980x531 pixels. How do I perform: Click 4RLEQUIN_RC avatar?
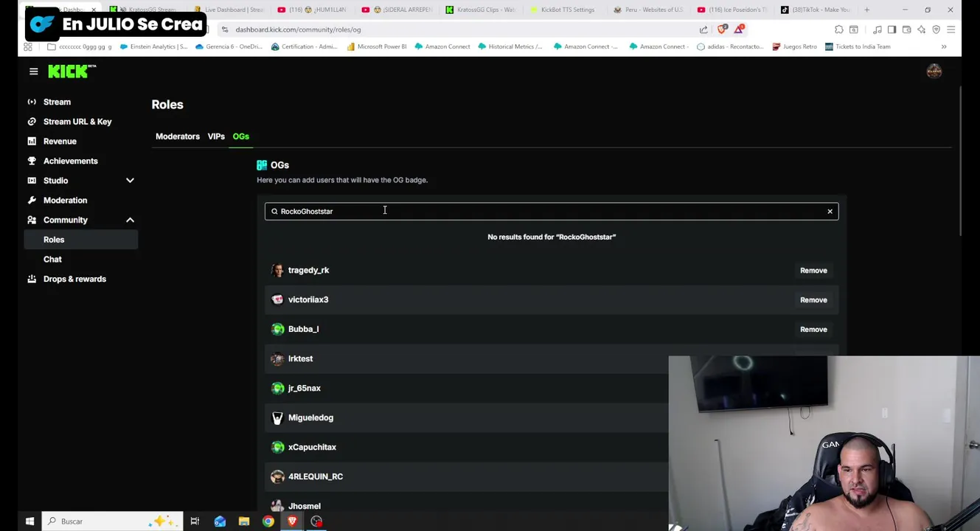[x=277, y=477]
